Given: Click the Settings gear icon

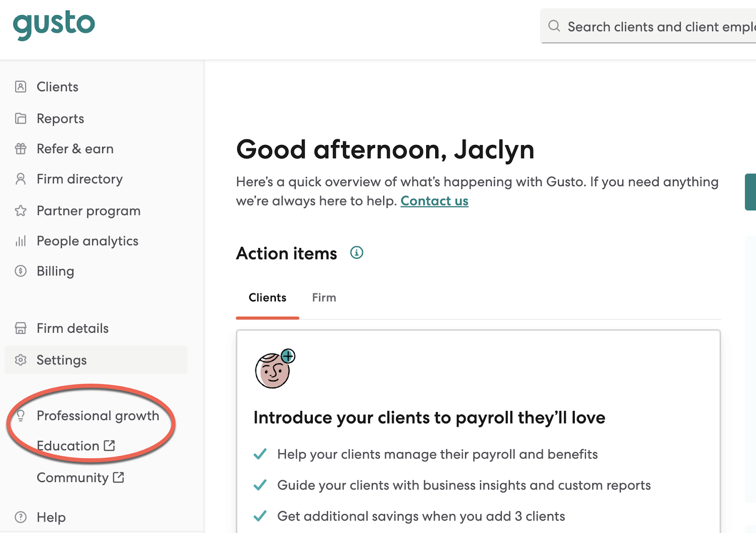Looking at the screenshot, I should 21,360.
